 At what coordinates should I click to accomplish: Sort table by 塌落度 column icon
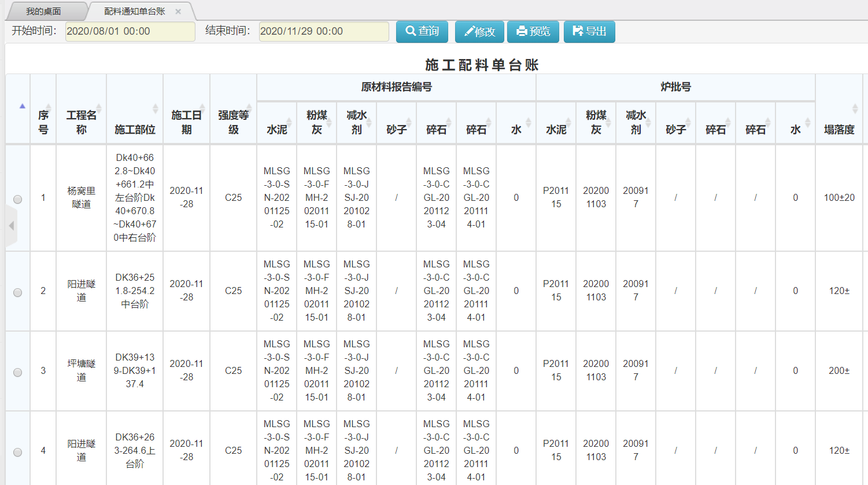(x=855, y=108)
